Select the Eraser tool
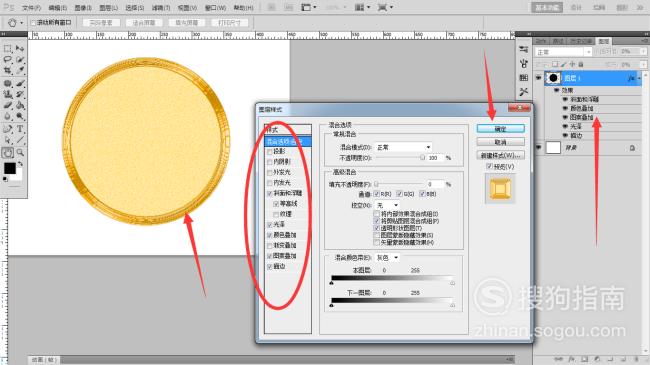Screen dimensions: 650x365 coord(7,105)
